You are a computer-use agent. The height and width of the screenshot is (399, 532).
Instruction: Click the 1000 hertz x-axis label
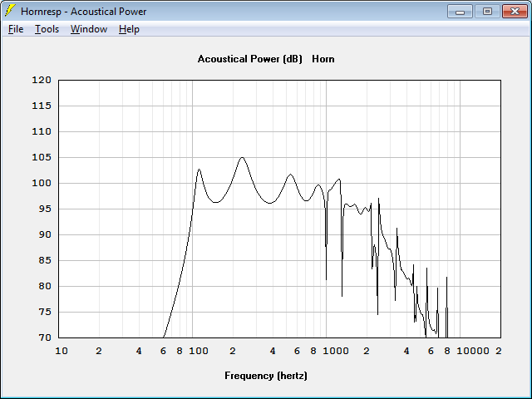pos(336,351)
